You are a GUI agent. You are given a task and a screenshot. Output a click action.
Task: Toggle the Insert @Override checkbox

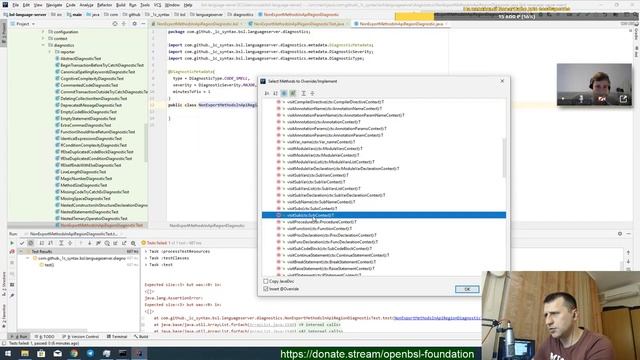pos(266,289)
